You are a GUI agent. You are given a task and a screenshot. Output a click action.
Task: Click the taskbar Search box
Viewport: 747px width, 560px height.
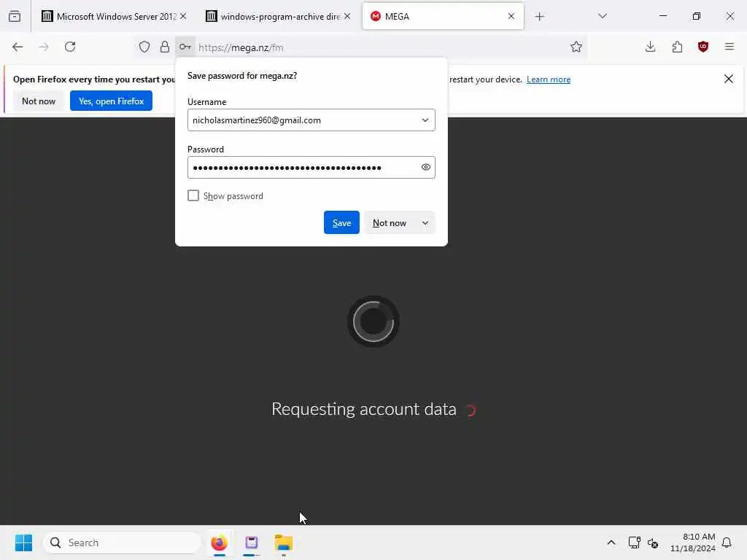click(122, 542)
